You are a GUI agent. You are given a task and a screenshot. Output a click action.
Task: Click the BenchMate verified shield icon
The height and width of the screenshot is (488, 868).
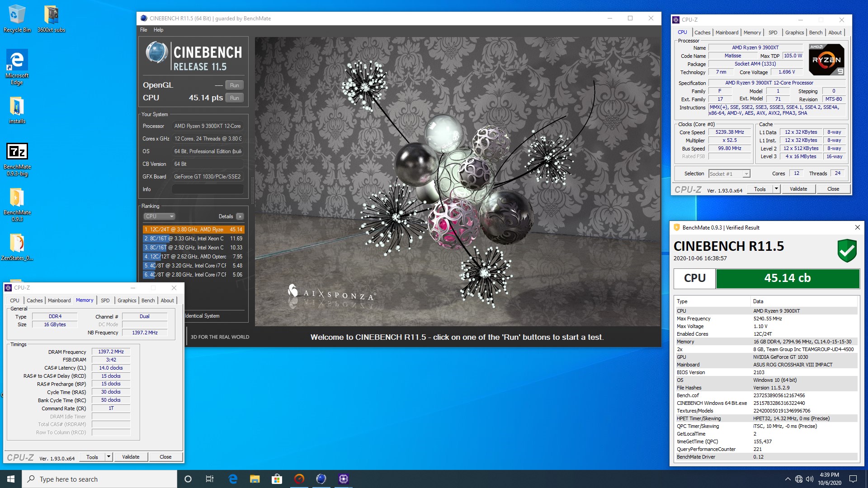click(847, 251)
